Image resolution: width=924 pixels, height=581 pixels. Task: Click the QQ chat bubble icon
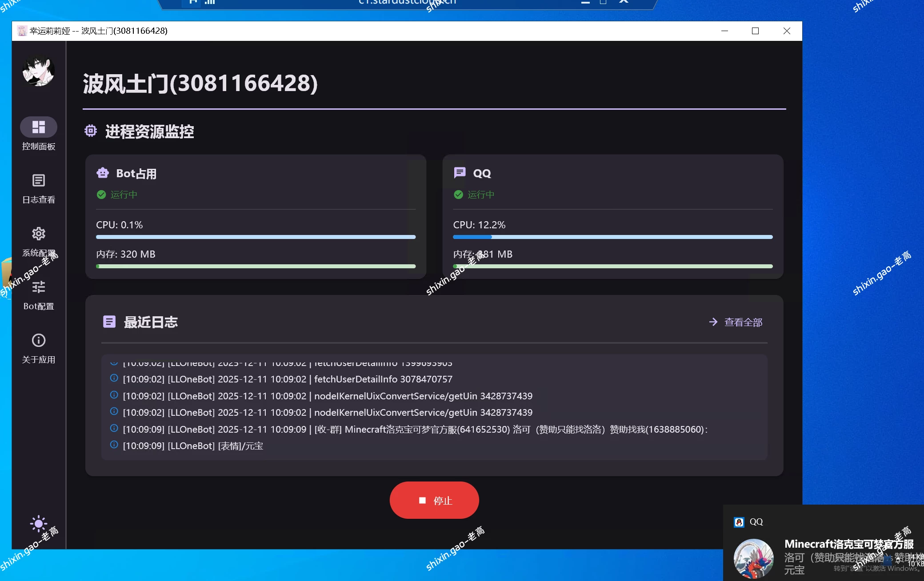point(460,173)
